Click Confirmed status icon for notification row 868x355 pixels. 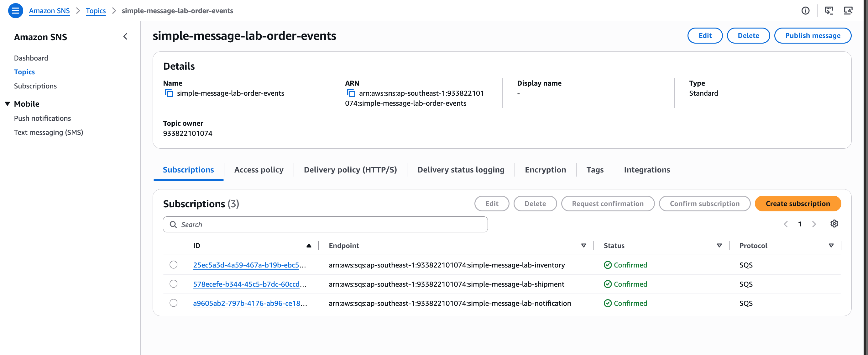coord(608,304)
